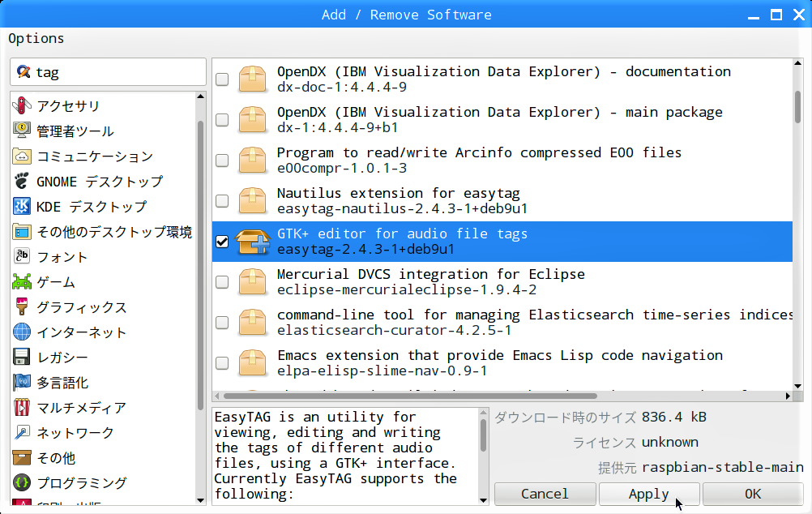Viewport: 812px width, 514px height.
Task: Select the KDE デスクトップ icon
Action: [22, 206]
